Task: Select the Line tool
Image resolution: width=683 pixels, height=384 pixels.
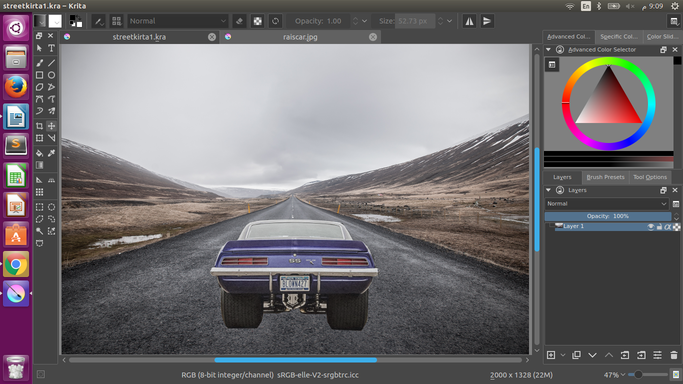Action: pos(51,63)
